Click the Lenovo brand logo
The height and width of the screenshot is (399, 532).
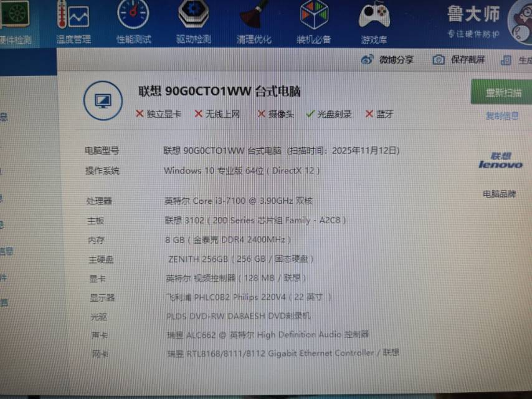point(500,161)
